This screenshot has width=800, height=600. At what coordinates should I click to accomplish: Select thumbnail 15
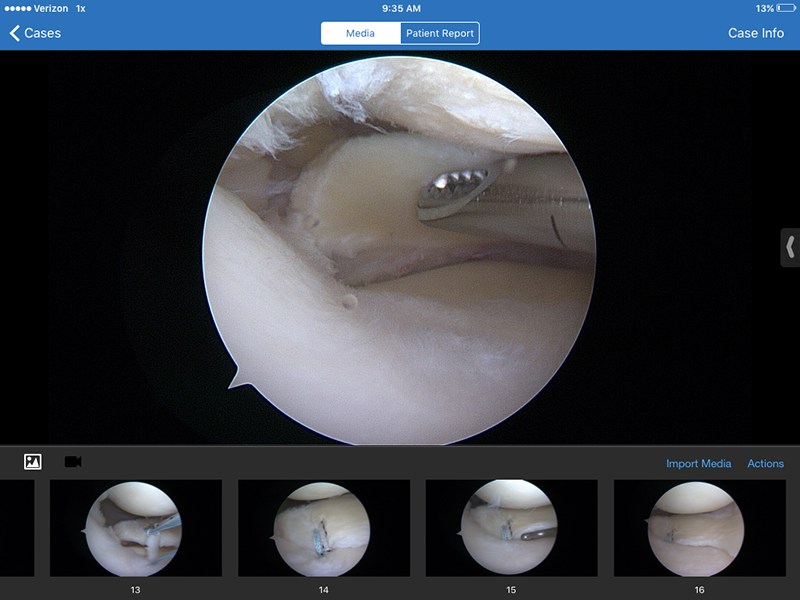[x=512, y=528]
